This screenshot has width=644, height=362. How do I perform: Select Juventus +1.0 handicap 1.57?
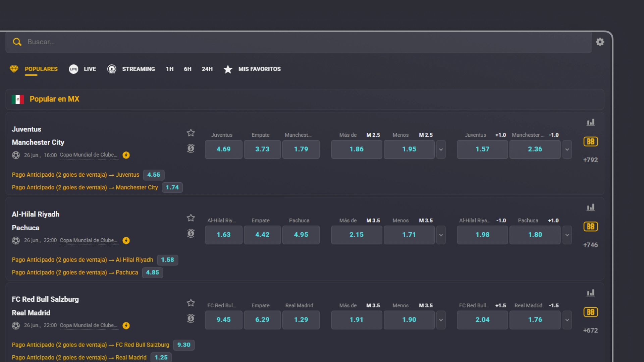[482, 149]
